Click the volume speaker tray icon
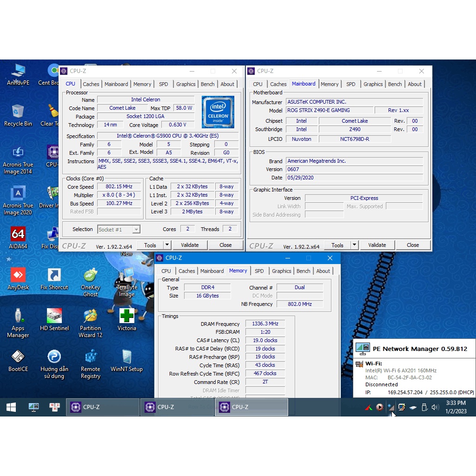Viewport: 476px width, 476px height. (x=435, y=407)
